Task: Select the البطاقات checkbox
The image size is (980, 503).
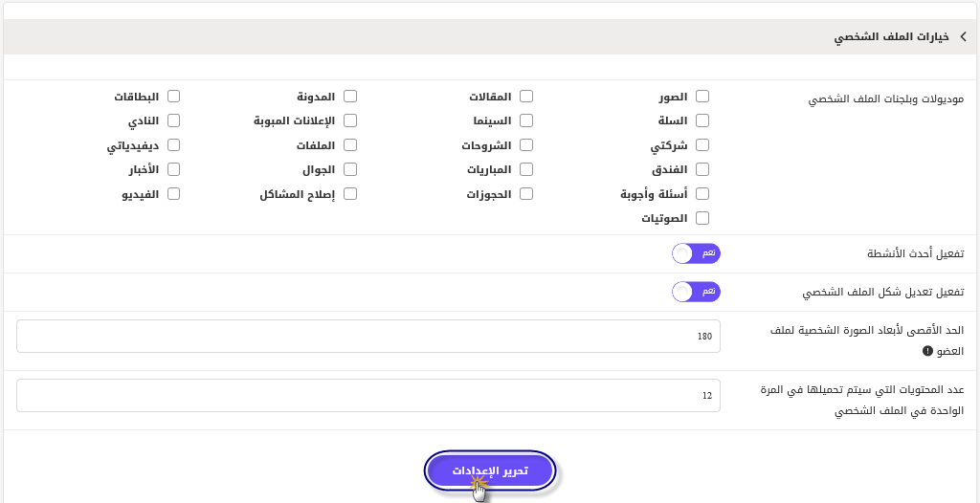Action: pos(173,97)
